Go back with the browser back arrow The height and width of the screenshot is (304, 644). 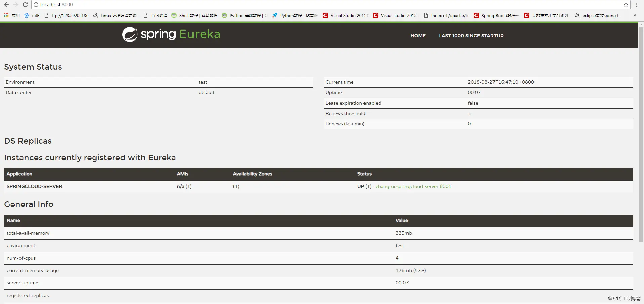[x=6, y=5]
